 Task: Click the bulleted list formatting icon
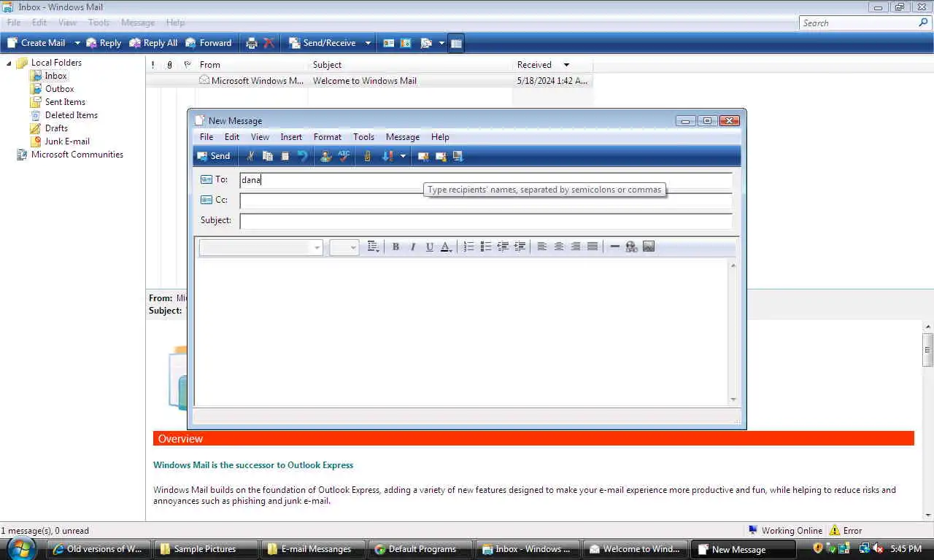pyautogui.click(x=486, y=247)
